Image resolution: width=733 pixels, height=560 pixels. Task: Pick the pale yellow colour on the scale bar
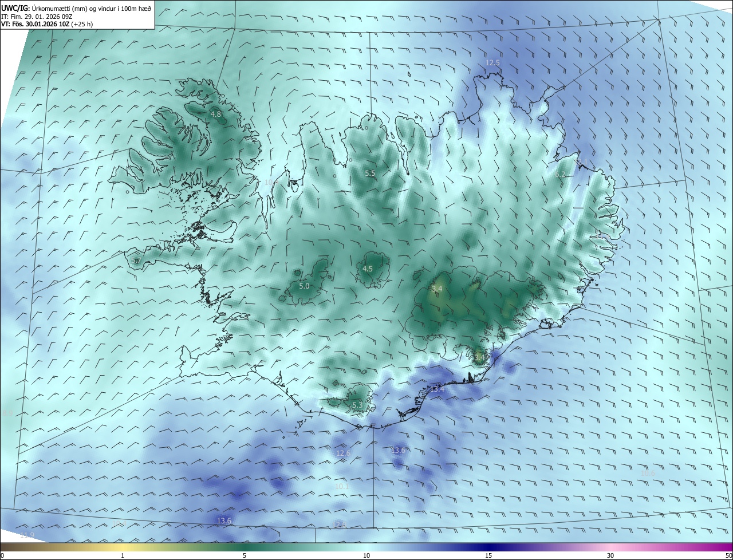(123, 547)
